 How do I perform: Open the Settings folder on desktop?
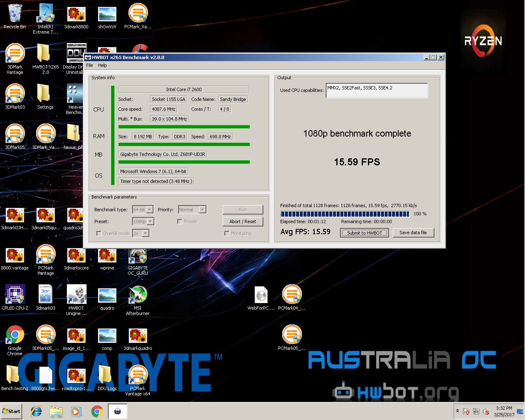point(46,97)
